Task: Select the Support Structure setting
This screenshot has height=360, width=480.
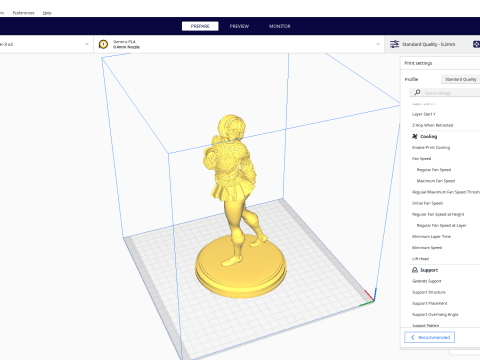Action: pos(429,292)
